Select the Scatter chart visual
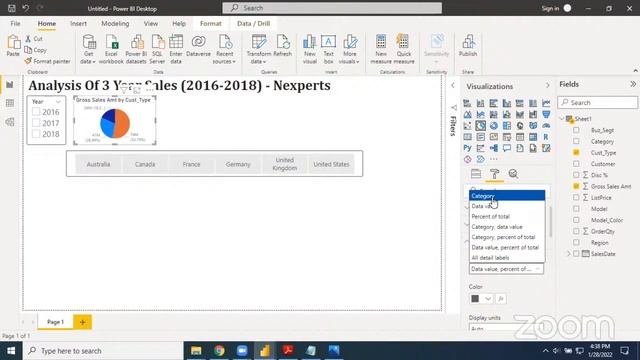 click(x=467, y=126)
